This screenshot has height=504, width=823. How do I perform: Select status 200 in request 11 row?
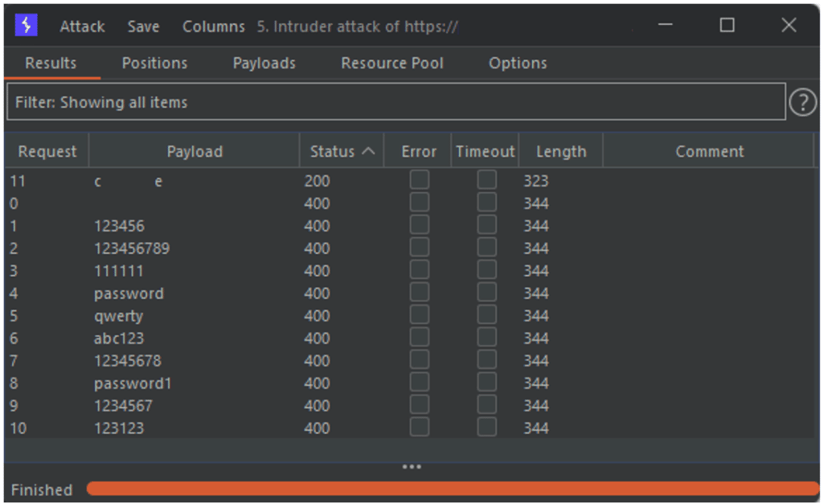pos(317,181)
